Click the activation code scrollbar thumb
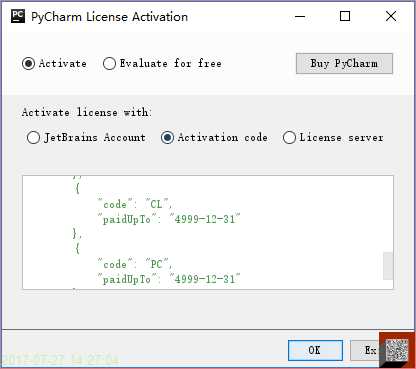Viewport: 416px width, 369px height. click(388, 266)
